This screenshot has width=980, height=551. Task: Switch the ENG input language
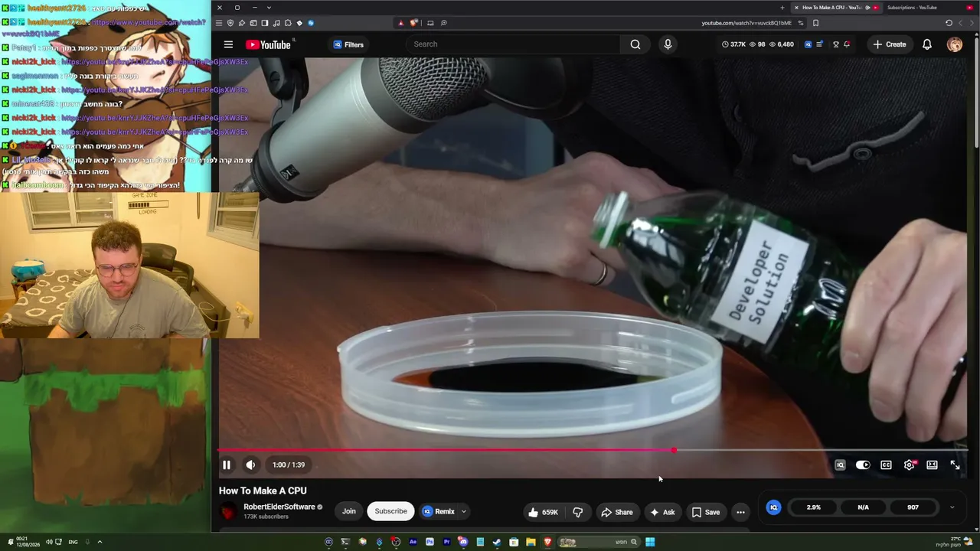(x=73, y=542)
